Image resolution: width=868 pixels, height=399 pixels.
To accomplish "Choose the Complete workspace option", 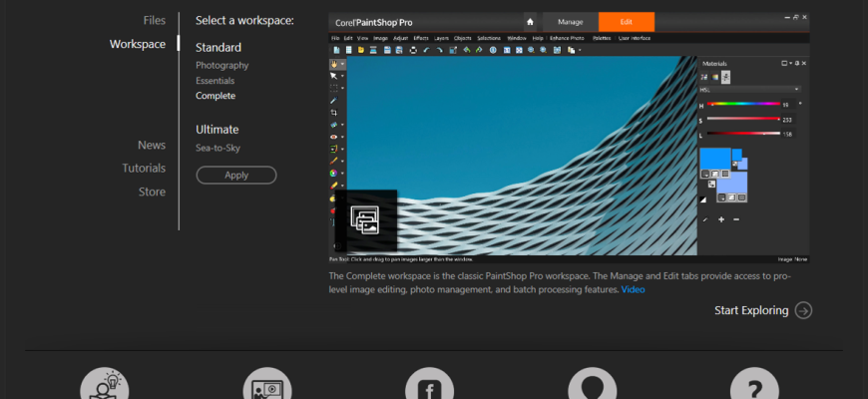I will (x=216, y=96).
